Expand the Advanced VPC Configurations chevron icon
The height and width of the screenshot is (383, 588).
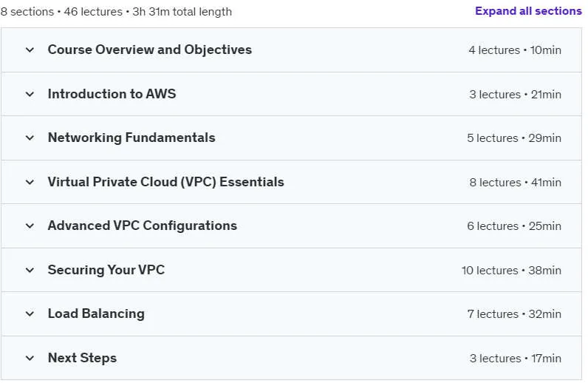coord(30,226)
